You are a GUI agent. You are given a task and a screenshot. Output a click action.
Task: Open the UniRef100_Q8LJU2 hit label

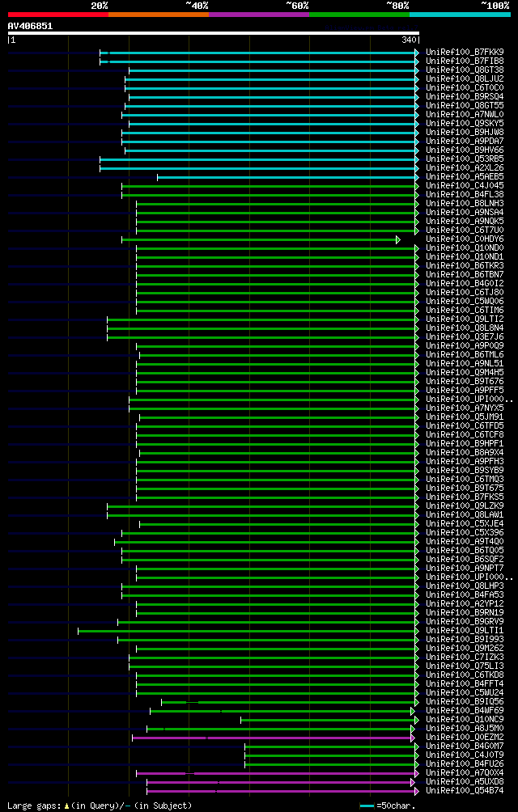pos(465,78)
